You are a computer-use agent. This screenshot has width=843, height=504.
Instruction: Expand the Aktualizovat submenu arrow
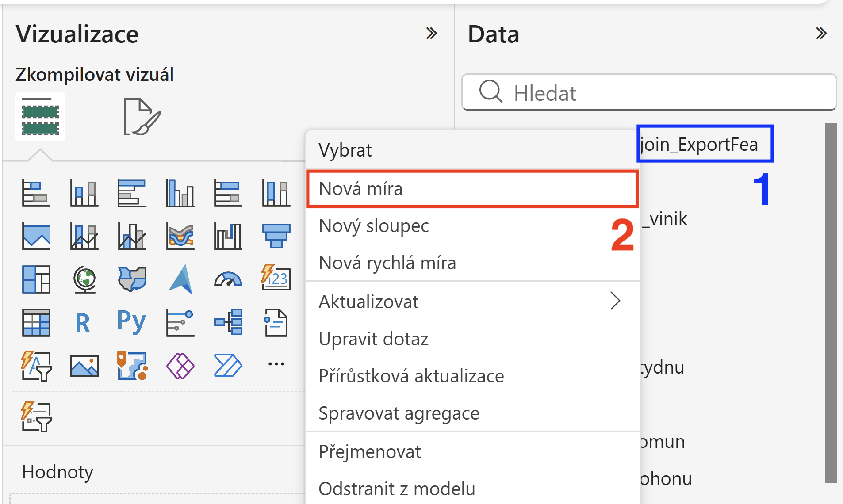pyautogui.click(x=615, y=301)
